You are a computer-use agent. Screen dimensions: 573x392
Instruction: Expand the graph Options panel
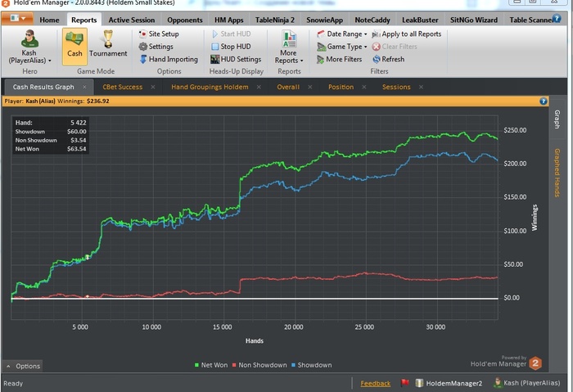point(23,366)
